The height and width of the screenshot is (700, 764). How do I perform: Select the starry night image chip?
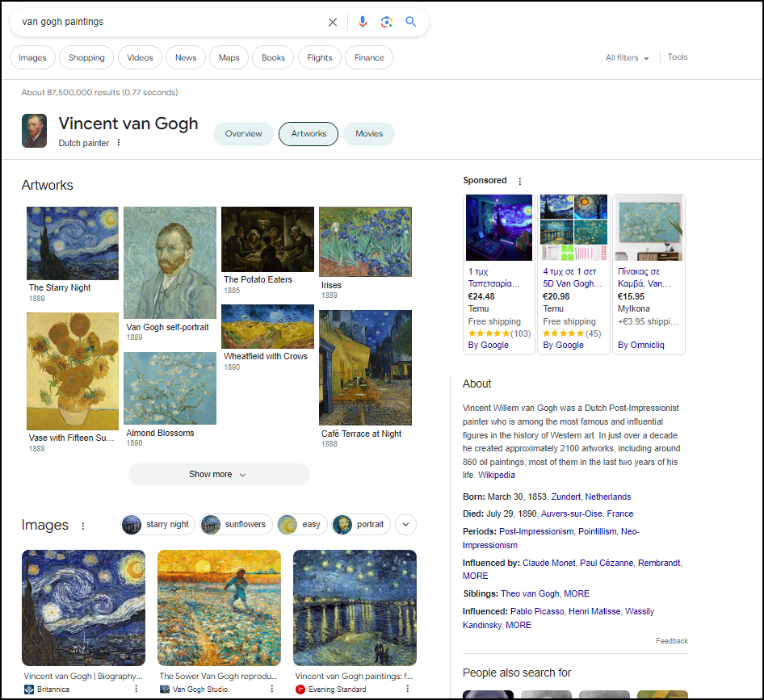pyautogui.click(x=157, y=525)
